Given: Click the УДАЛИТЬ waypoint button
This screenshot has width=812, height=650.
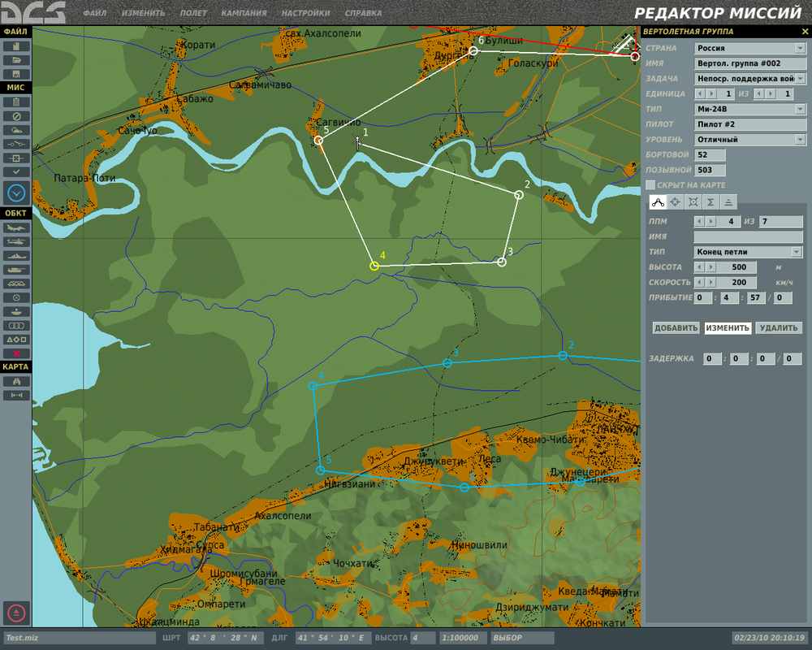Looking at the screenshot, I should click(x=779, y=328).
